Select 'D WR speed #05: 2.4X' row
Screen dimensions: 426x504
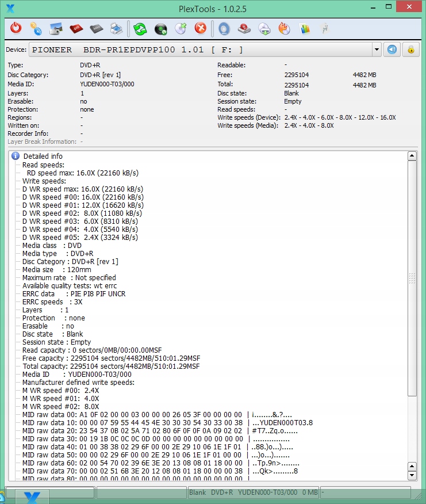[x=80, y=237]
